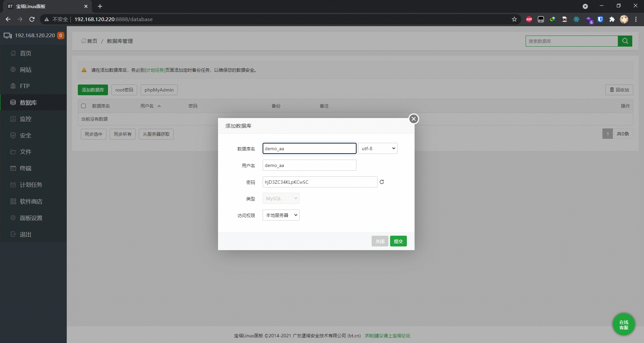Viewport: 644px width, 343px height.
Task: Click the 添加数据库 green button
Action: pos(93,90)
